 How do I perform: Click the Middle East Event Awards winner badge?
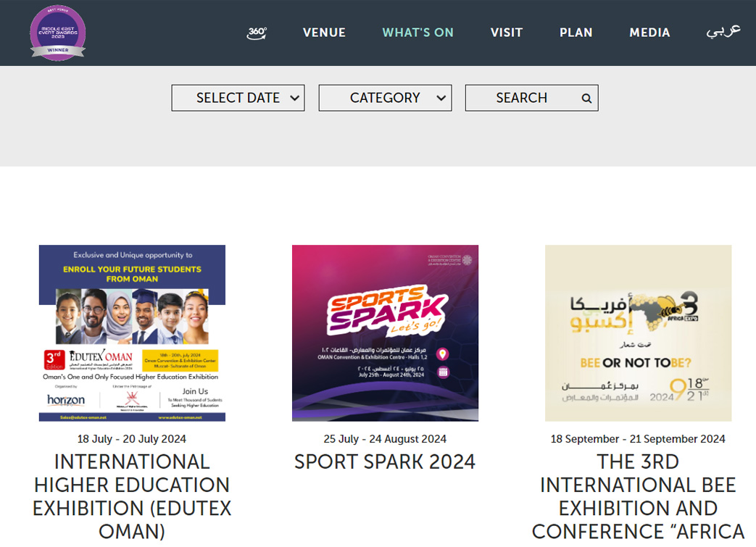57,33
